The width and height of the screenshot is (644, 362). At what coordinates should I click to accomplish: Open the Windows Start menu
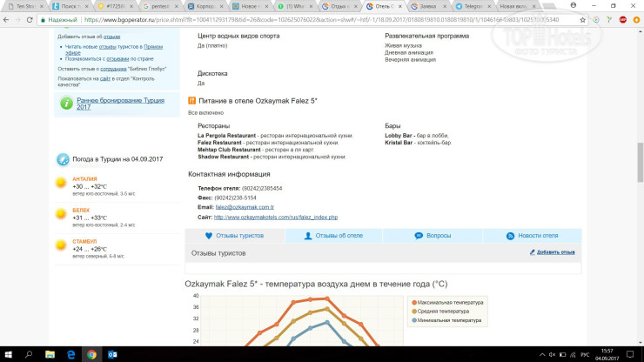(x=9, y=354)
